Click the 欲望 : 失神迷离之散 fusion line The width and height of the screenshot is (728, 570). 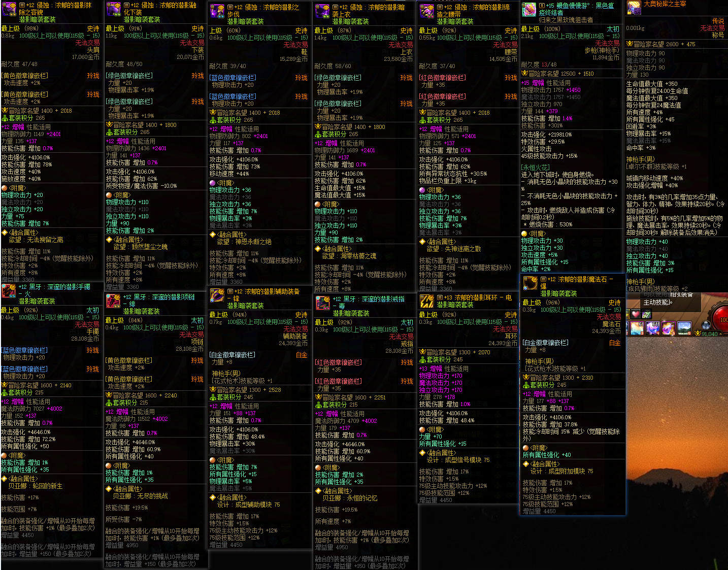(454, 249)
